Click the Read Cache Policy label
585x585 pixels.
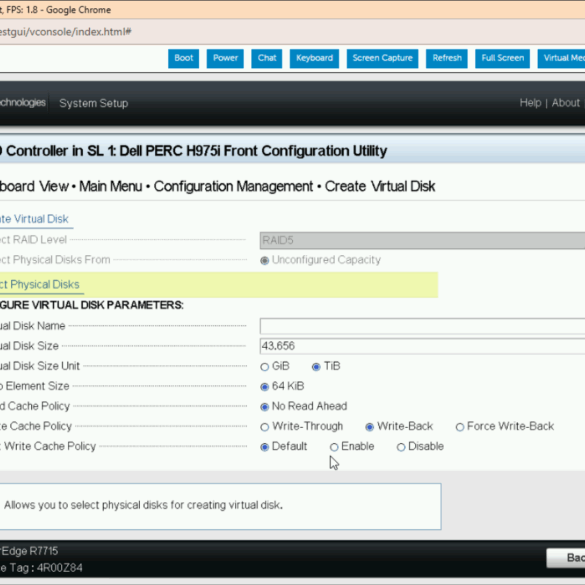[x=35, y=406]
